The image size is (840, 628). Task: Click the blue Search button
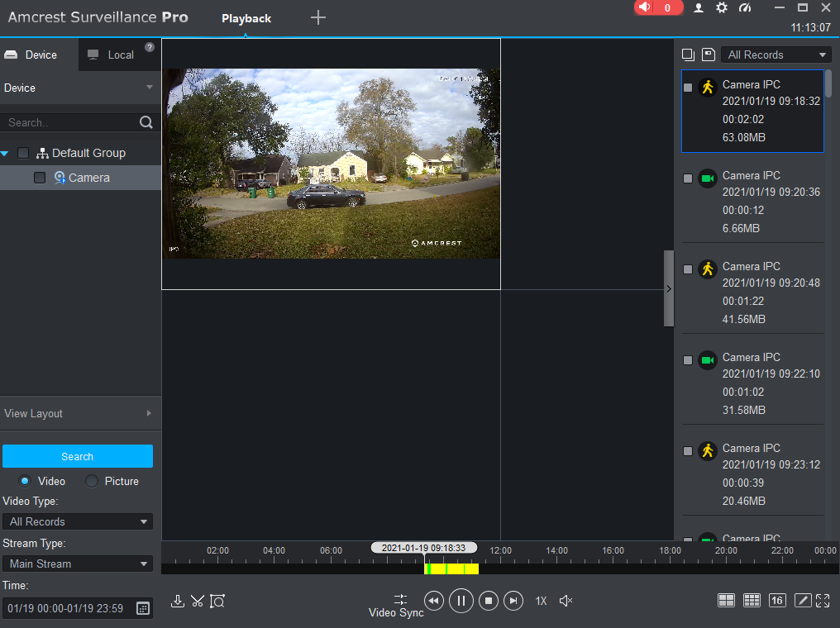point(78,456)
